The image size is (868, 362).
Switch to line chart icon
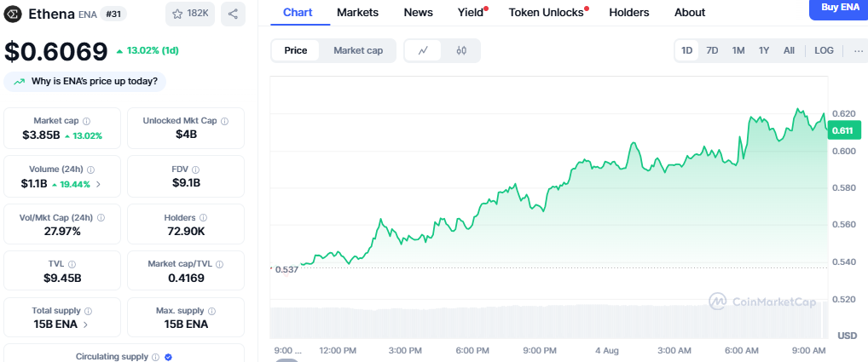point(424,51)
